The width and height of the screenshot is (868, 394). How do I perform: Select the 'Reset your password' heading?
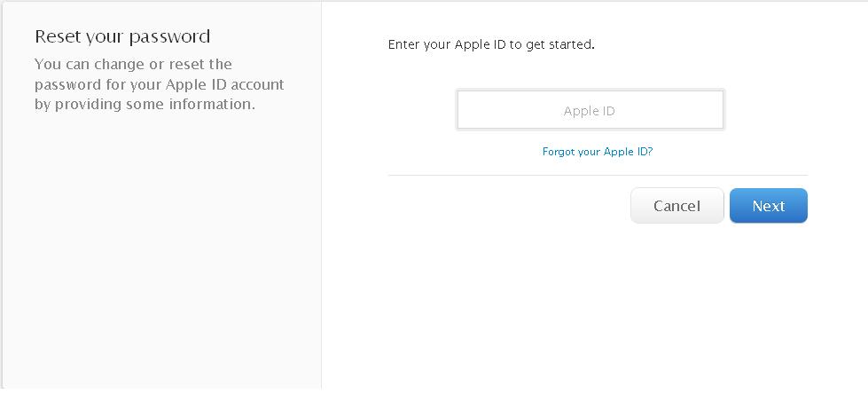122,37
